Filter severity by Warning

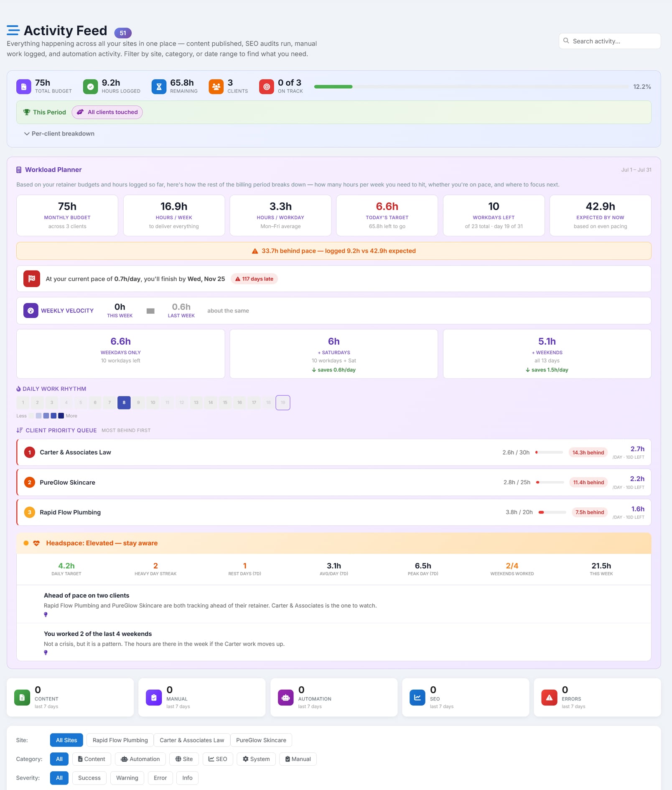click(x=127, y=778)
